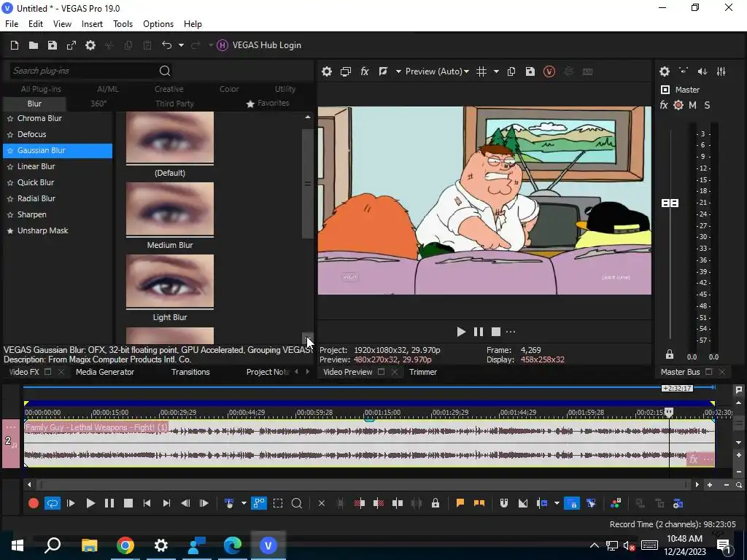Copy preview snapshot to clipboard
Screen dimensions: 747x560
tap(511, 71)
